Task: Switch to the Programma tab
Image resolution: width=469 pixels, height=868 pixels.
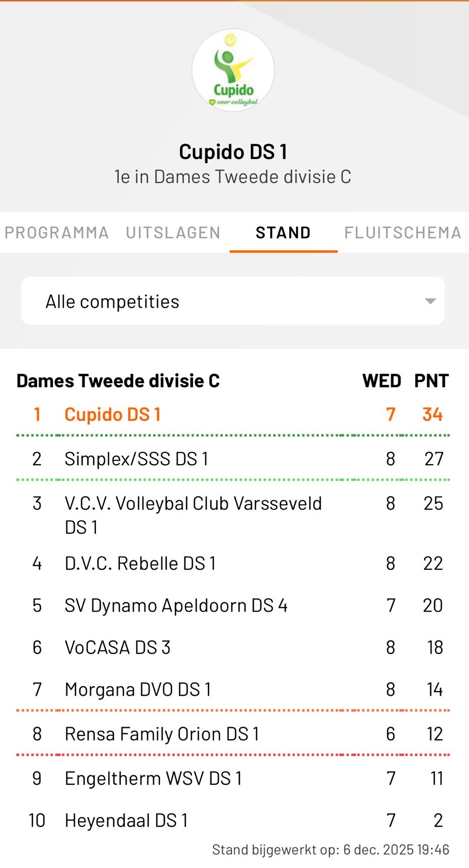Action: point(56,233)
